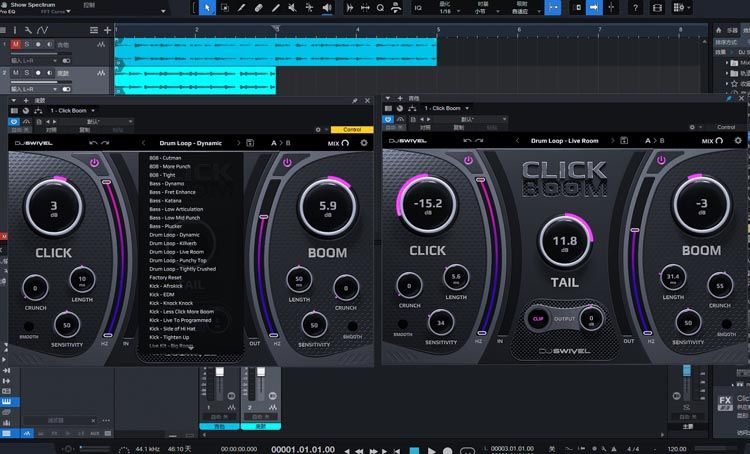
Task: Adjust CLICK -15.2 dB knob in right plugin
Action: pyautogui.click(x=427, y=204)
